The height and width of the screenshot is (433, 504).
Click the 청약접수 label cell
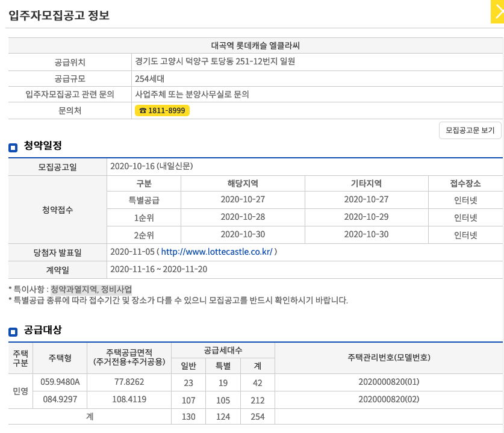[x=58, y=210]
